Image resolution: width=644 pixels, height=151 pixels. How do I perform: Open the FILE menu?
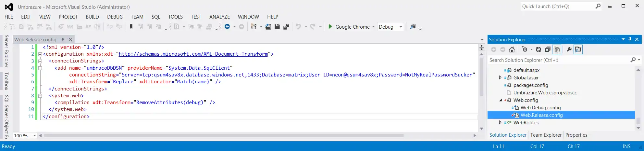pyautogui.click(x=9, y=17)
